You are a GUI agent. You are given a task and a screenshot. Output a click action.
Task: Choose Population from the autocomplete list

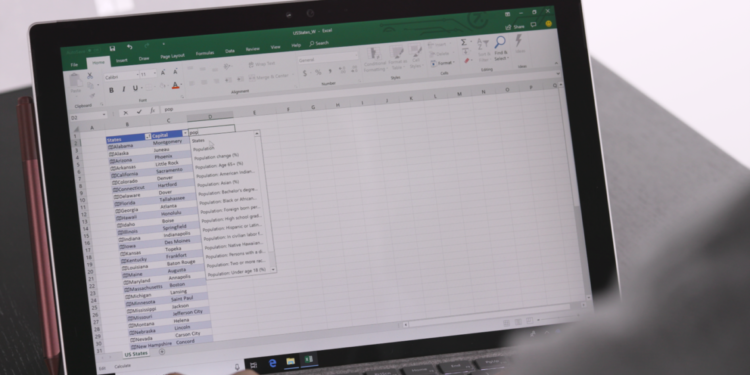(x=204, y=149)
